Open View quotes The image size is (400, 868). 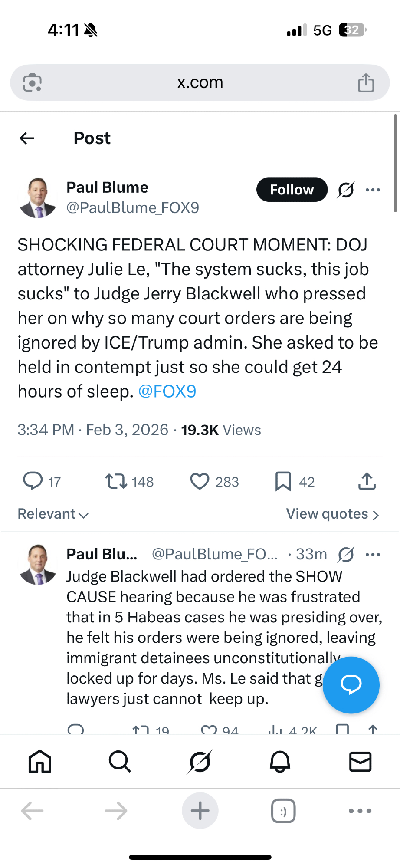coord(332,514)
